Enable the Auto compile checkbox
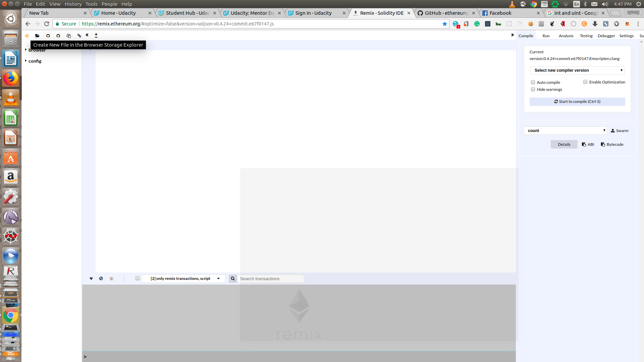Image resolution: width=644 pixels, height=362 pixels. tap(533, 82)
